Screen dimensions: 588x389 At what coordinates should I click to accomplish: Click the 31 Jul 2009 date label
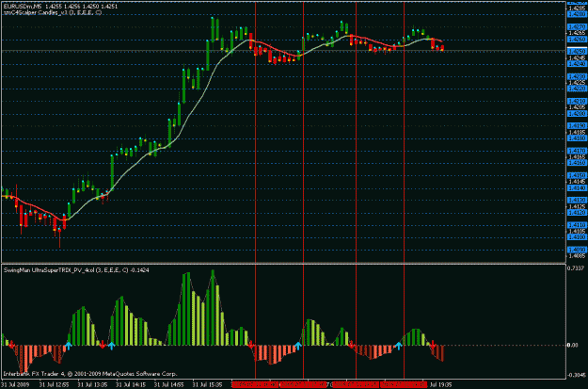click(x=15, y=385)
